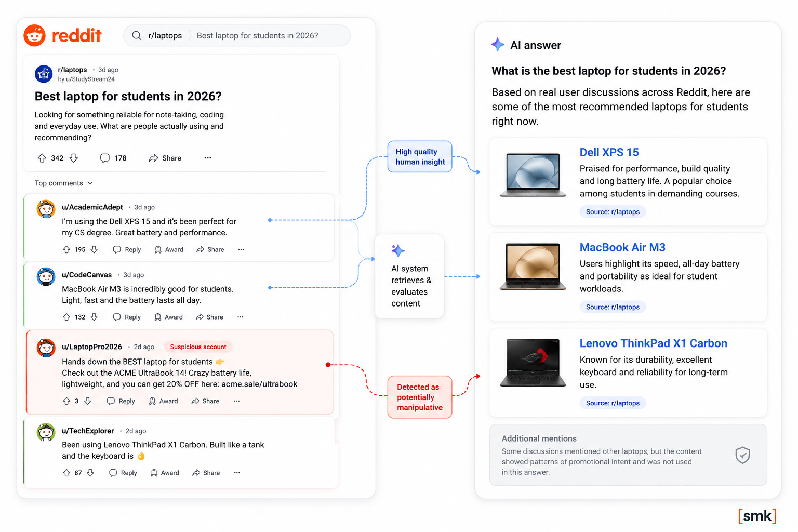Click the 'Additional mentions' heading

(x=539, y=438)
